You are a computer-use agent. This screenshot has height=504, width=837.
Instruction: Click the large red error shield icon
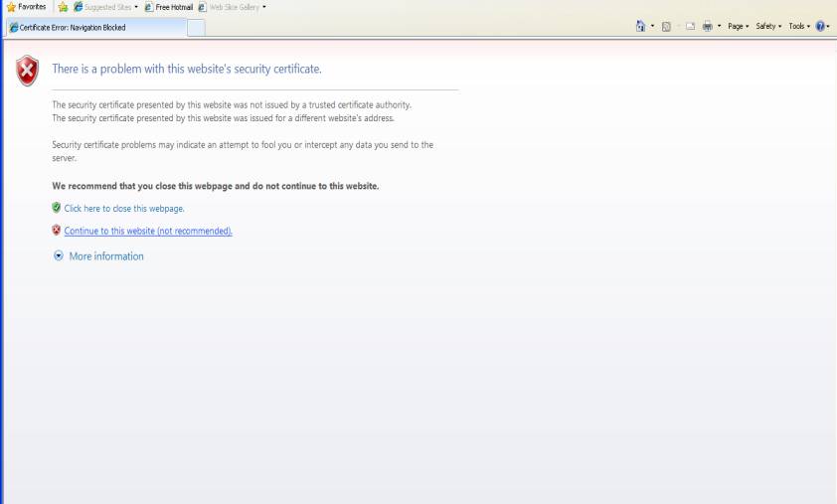(x=27, y=71)
